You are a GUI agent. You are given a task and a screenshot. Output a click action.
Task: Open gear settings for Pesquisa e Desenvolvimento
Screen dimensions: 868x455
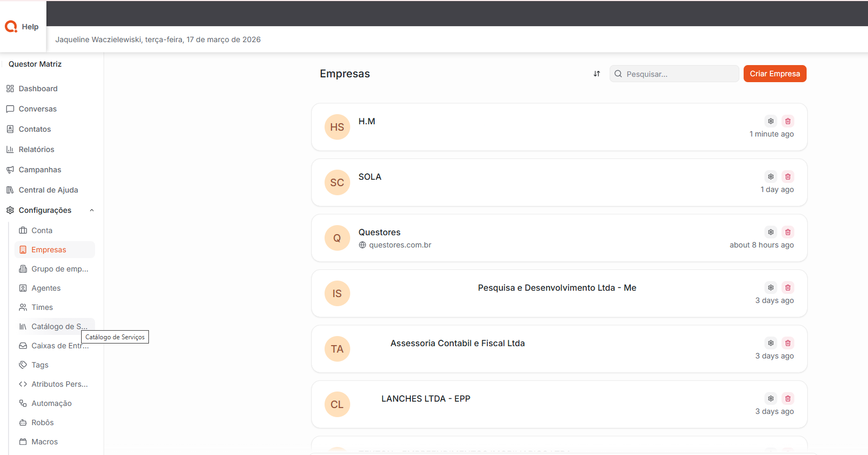click(x=770, y=288)
